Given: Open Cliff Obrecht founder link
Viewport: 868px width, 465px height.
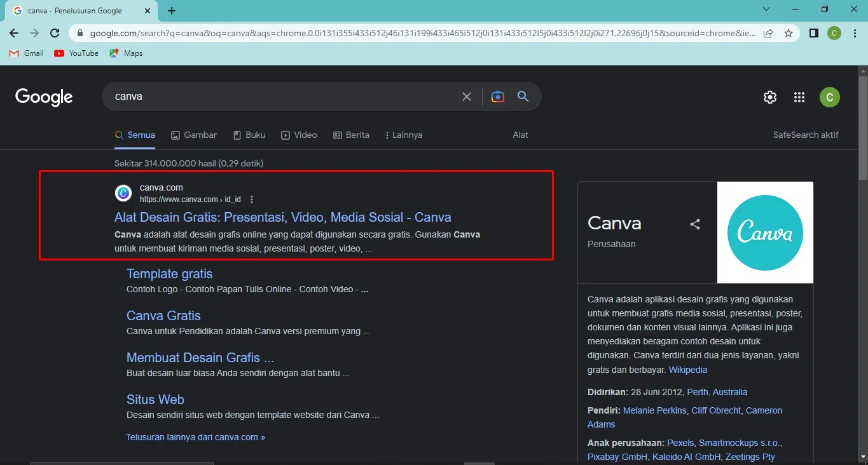Looking at the screenshot, I should pos(715,410).
